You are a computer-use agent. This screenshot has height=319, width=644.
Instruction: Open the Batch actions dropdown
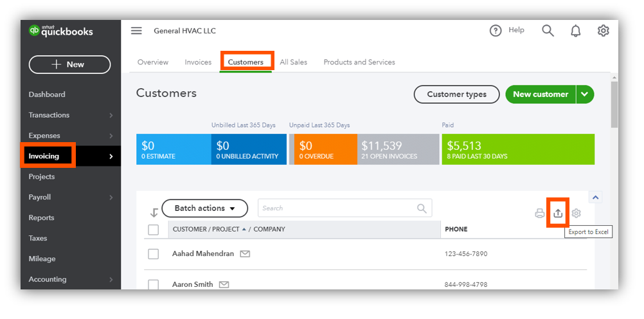(x=205, y=208)
